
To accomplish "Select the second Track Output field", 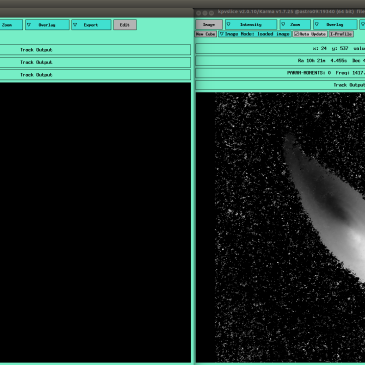I will coord(95,62).
